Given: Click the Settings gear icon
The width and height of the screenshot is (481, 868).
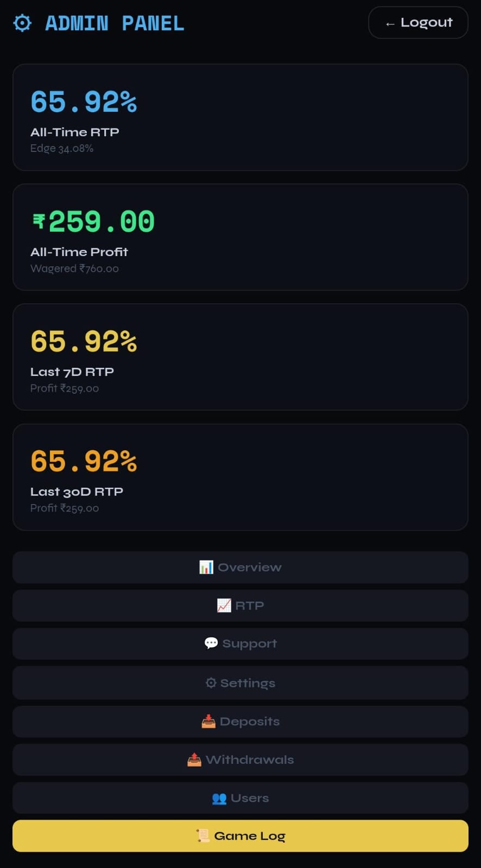Looking at the screenshot, I should (x=211, y=683).
